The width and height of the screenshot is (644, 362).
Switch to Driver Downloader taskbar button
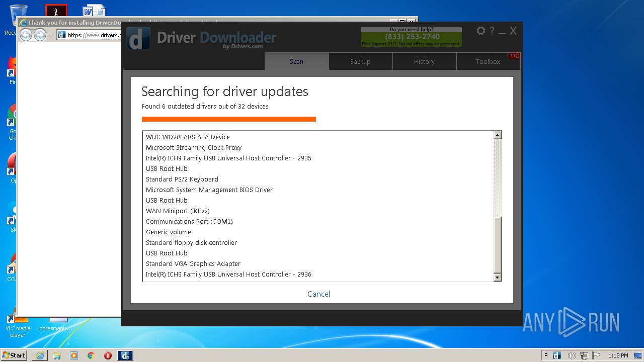[x=125, y=355]
